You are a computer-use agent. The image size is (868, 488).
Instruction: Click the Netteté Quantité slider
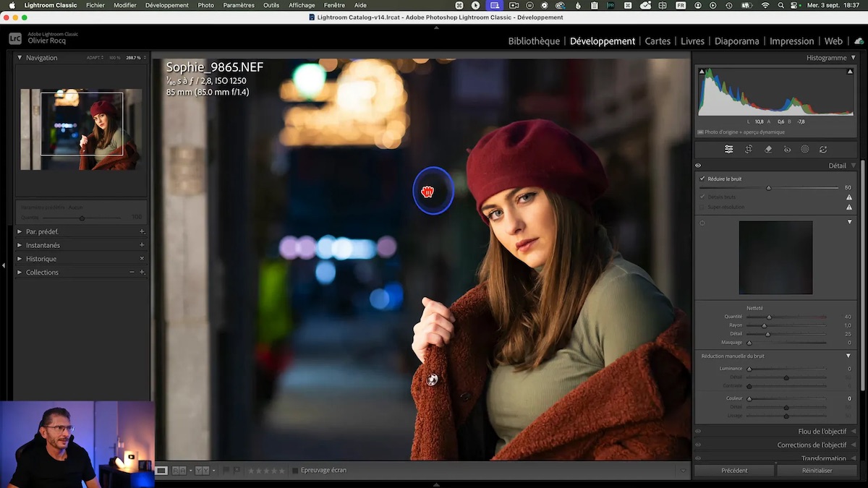[786, 317]
